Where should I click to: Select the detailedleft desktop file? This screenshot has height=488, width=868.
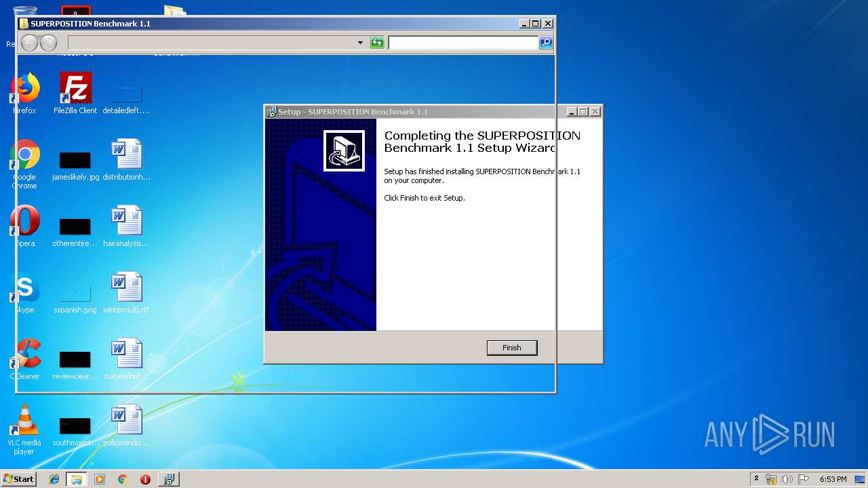pos(127,100)
